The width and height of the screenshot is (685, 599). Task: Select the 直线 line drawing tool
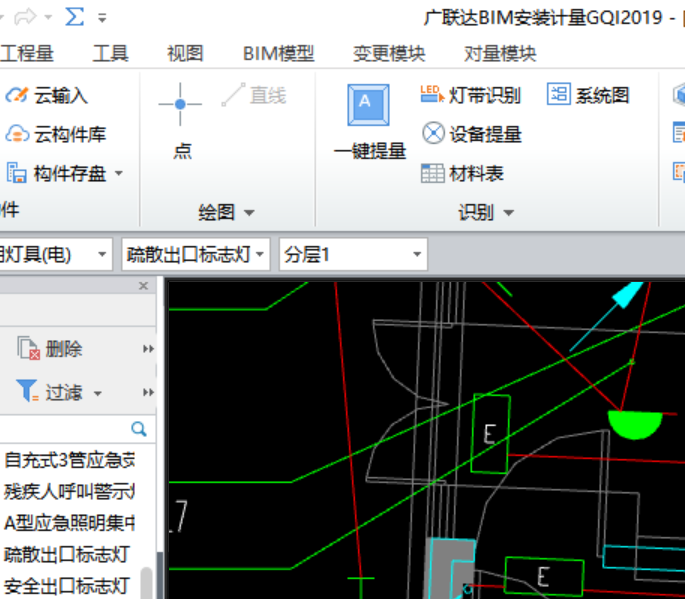[x=254, y=95]
